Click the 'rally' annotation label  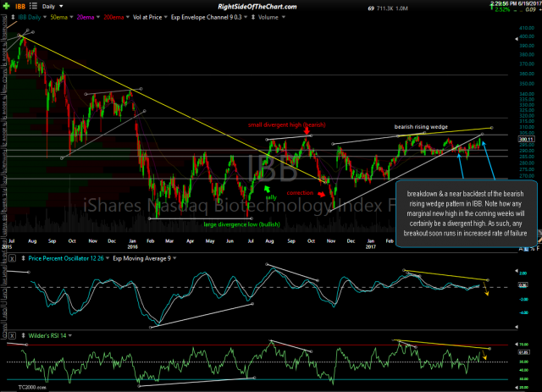coord(271,197)
